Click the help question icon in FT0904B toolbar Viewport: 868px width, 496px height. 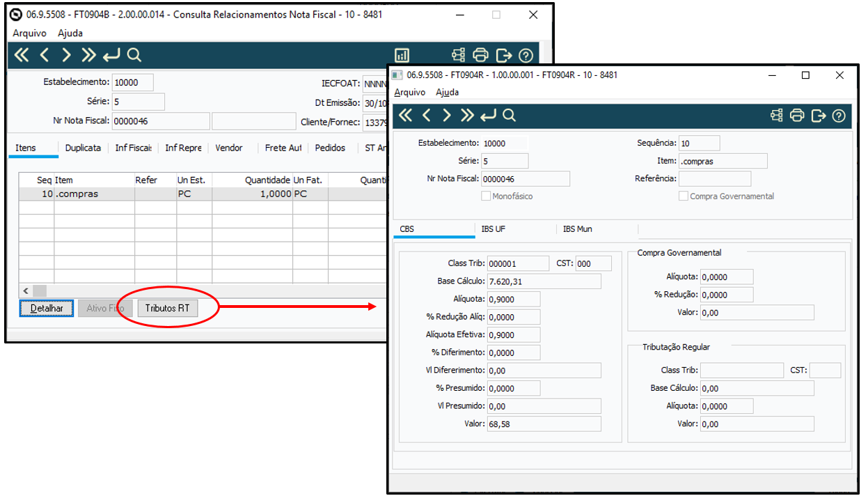526,55
